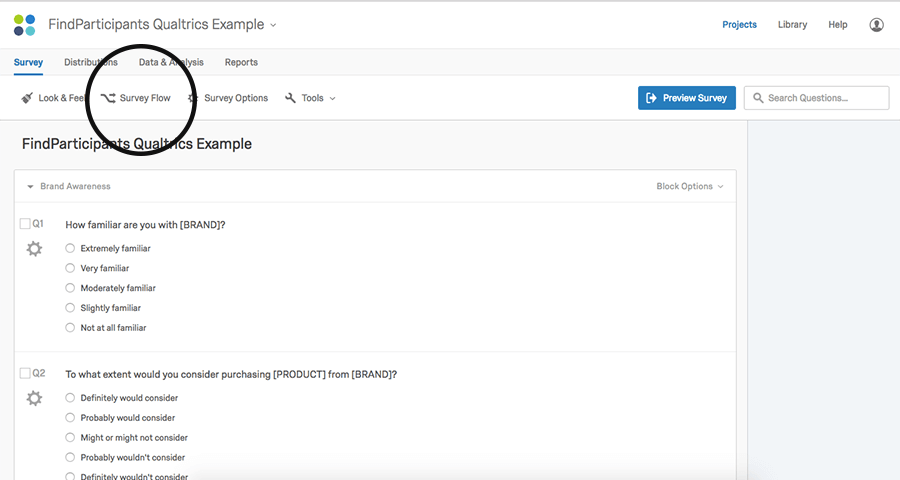Screen dimensions: 900x480
Task: Select the Very familiar radio button
Action: (70, 268)
